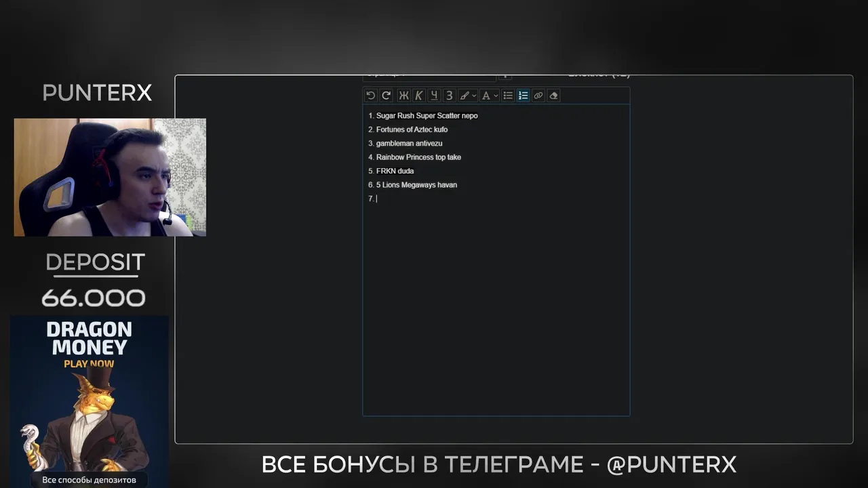The image size is (868, 488).
Task: Redo the last edit in the editor
Action: (387, 96)
